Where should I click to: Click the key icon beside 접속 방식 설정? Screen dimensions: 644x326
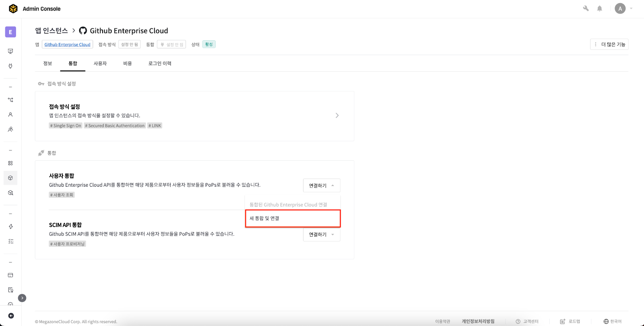tap(41, 84)
